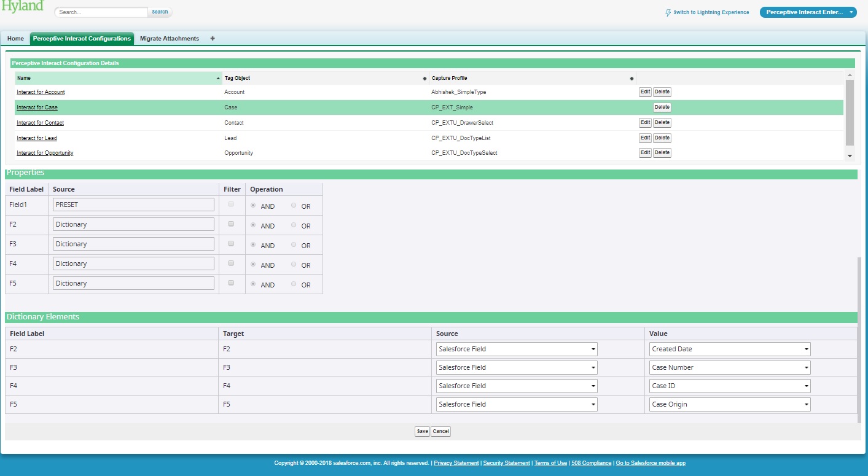Open the Case Number value dropdown
Screen dimensions: 868x476
click(730, 368)
